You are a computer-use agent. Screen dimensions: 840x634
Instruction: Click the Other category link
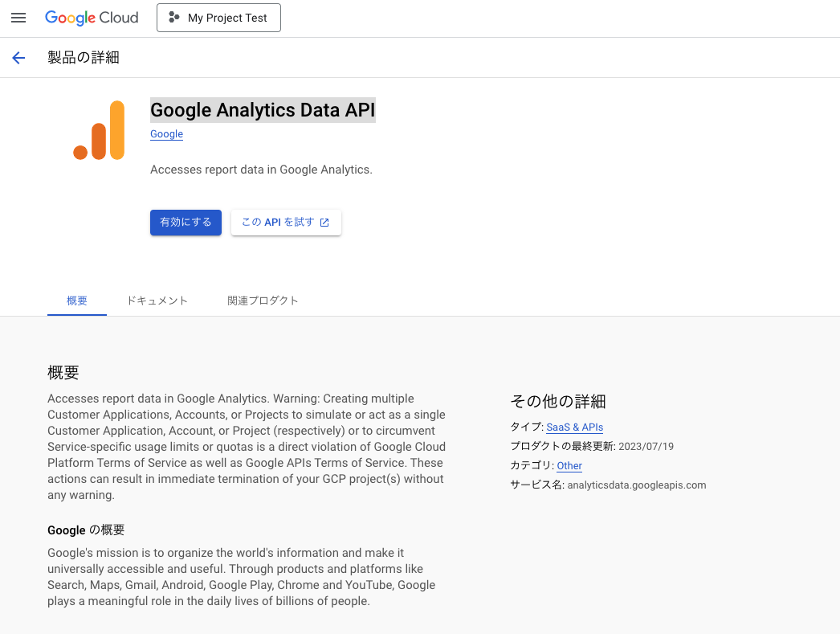(569, 466)
